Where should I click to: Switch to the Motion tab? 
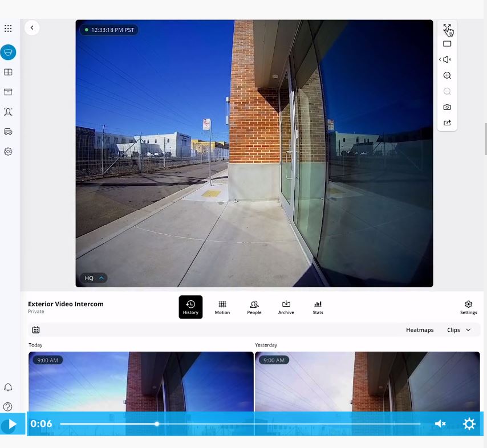click(222, 307)
